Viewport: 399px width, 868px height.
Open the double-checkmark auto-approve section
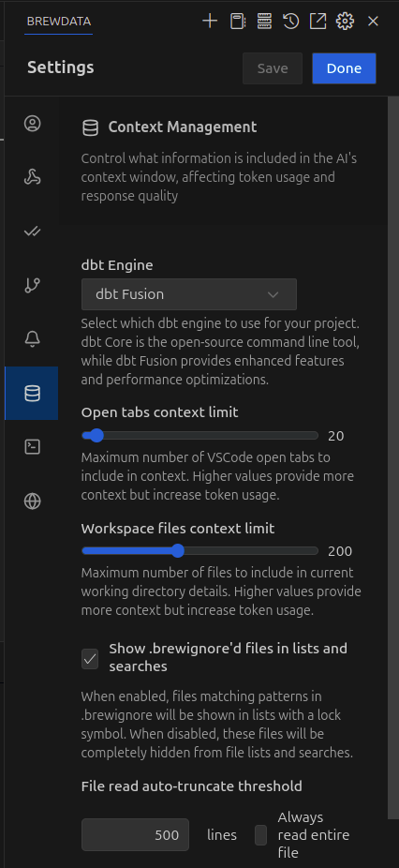tap(32, 232)
